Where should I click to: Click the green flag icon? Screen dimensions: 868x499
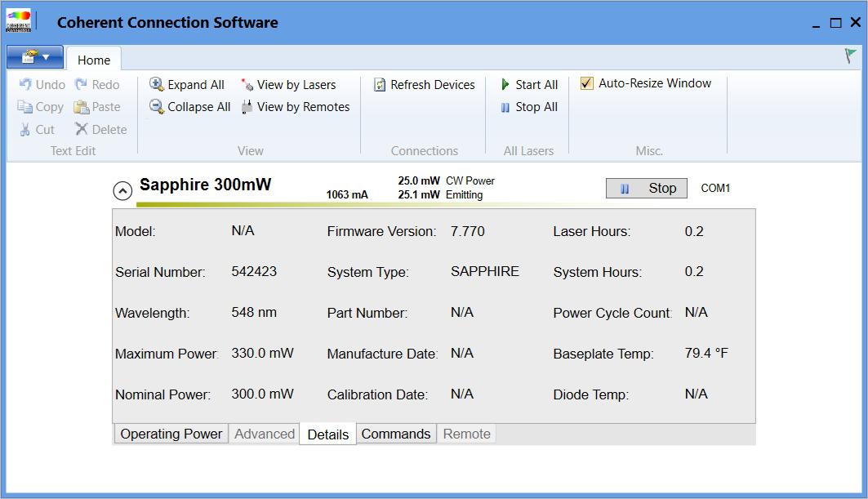pos(850,56)
